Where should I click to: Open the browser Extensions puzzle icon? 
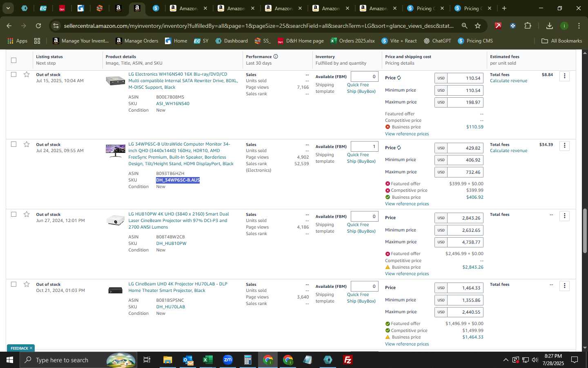pos(528,26)
